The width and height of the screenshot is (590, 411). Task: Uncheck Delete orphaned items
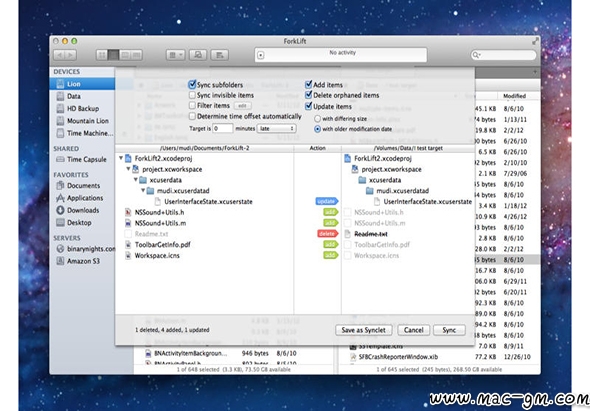[x=309, y=95]
